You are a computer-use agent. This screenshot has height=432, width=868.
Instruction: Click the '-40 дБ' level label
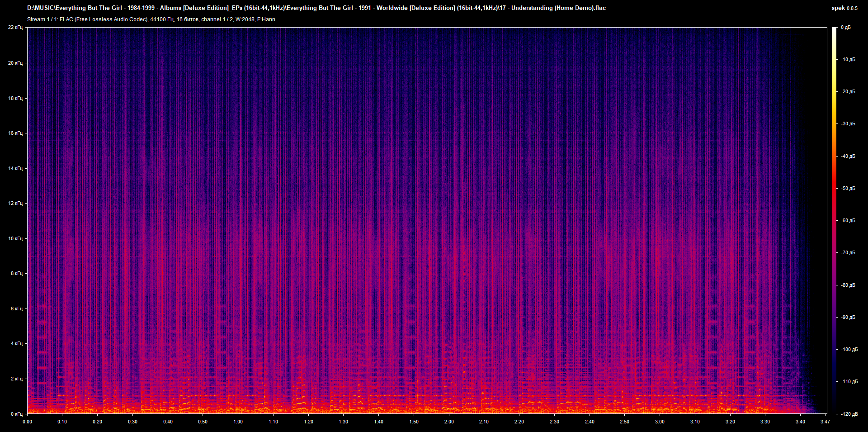tap(848, 156)
